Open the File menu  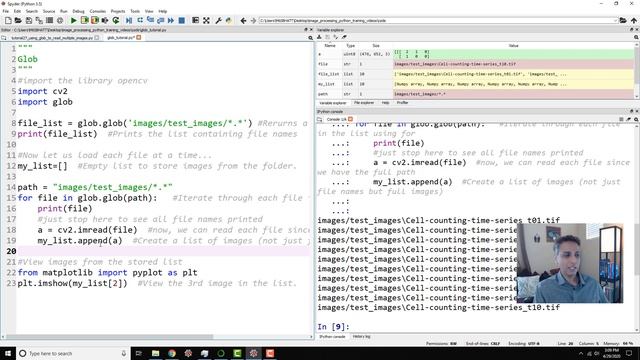pyautogui.click(x=5, y=11)
